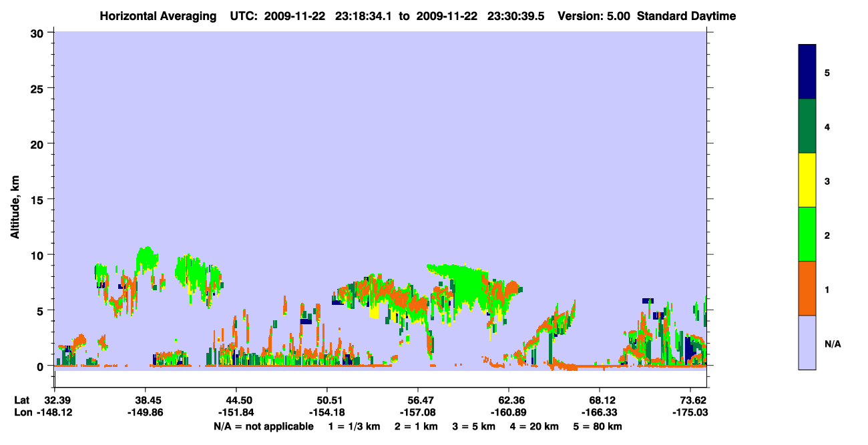Click the 'Version: 5.00' text
Image resolution: width=868 pixels, height=445 pixels.
[594, 16]
